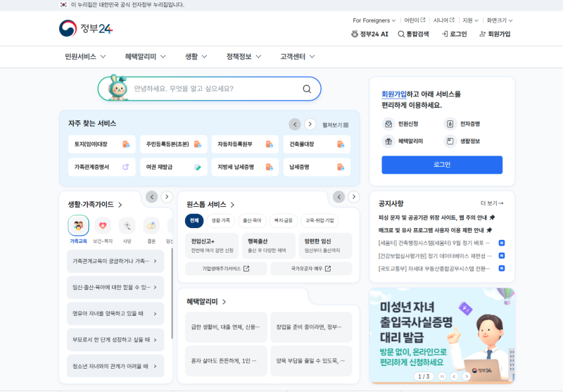The height and width of the screenshot is (392, 563).
Task: Click 전자증명 icon in login panel
Action: [450, 124]
